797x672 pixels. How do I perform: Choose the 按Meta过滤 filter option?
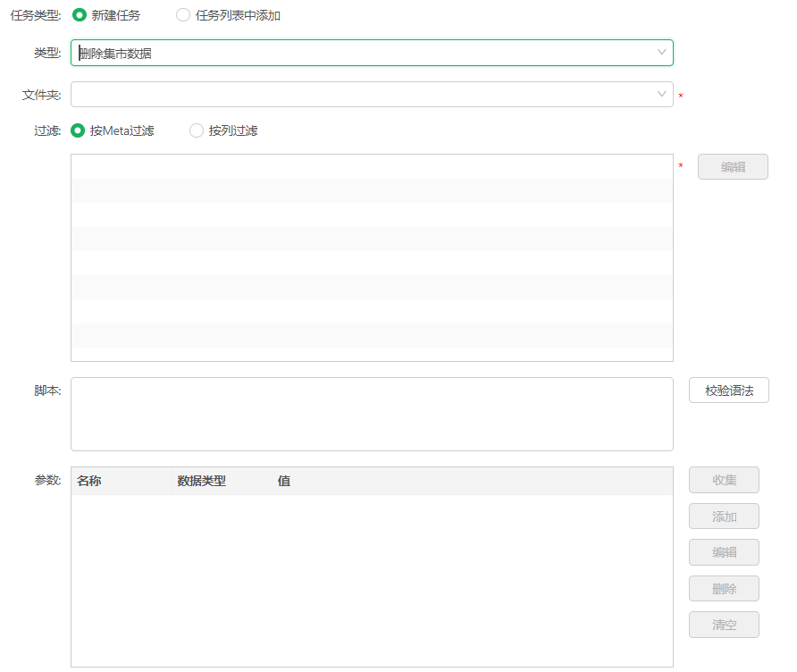(x=78, y=130)
